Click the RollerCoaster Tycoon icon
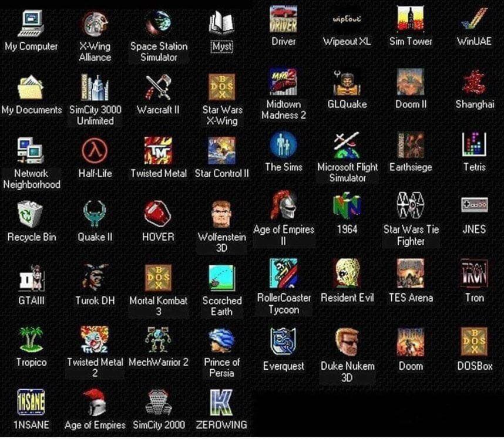This screenshot has width=504, height=439. tap(283, 273)
